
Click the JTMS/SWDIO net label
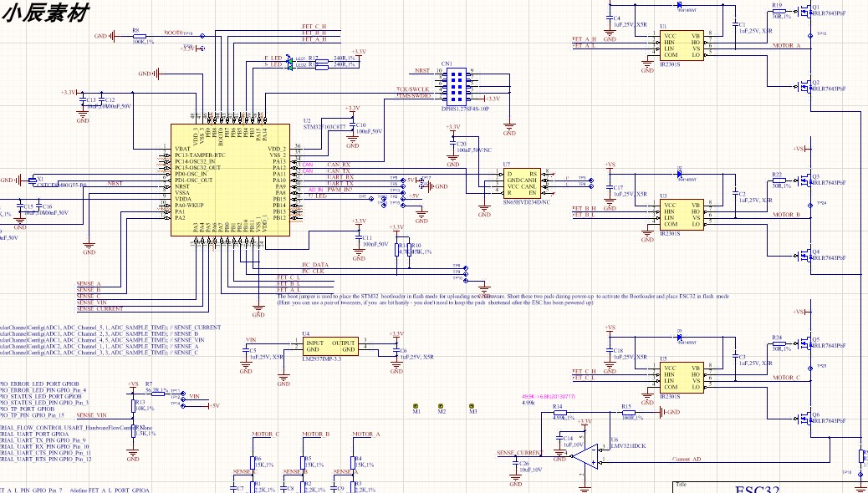413,96
